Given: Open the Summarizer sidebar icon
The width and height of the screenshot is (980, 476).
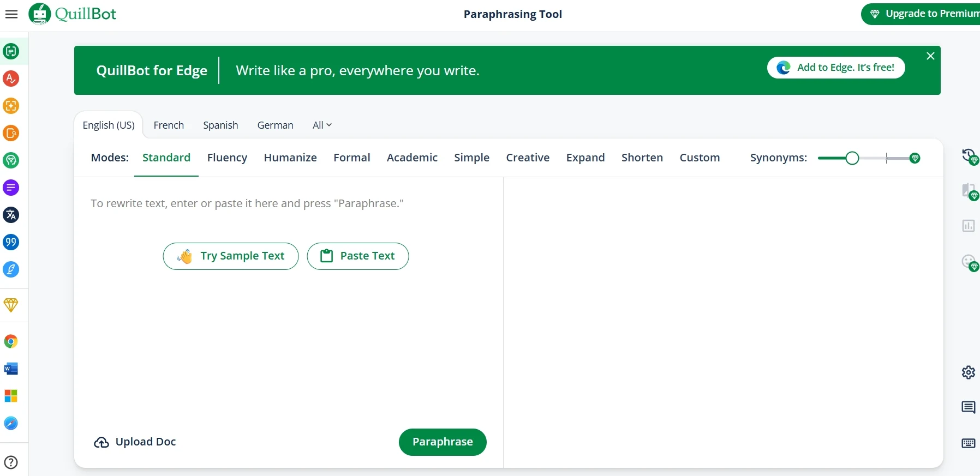Looking at the screenshot, I should coord(11,188).
